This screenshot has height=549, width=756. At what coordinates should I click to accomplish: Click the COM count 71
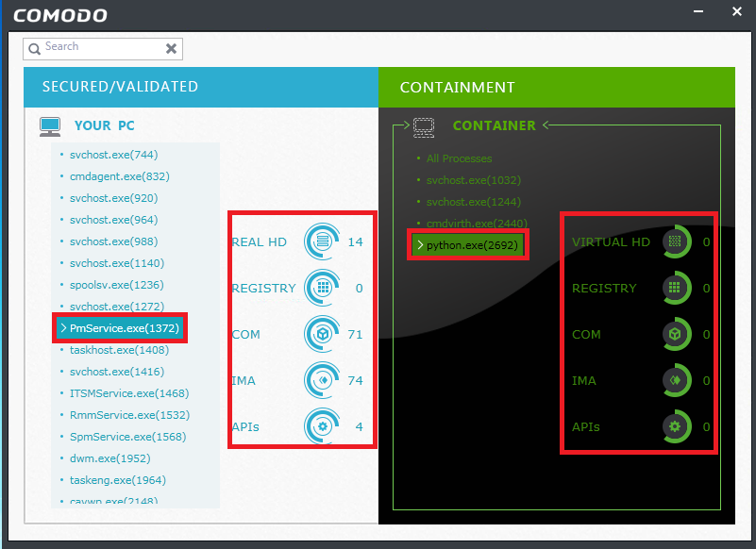pyautogui.click(x=355, y=335)
